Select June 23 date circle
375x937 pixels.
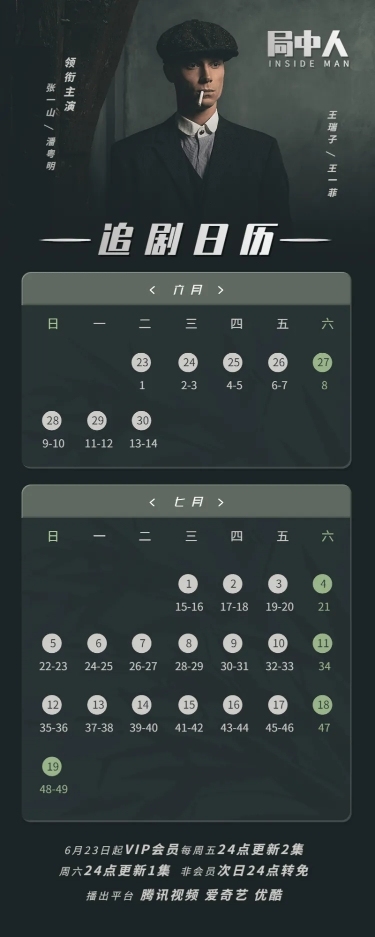(x=142, y=363)
